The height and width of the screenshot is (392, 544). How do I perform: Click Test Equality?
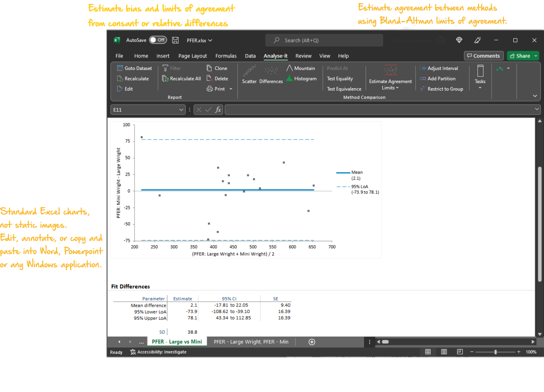click(340, 78)
